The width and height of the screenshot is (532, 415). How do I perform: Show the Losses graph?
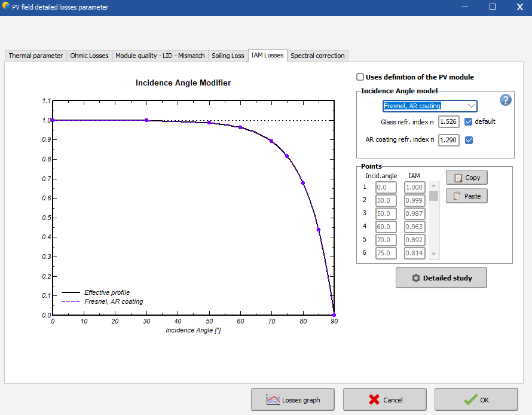tap(293, 399)
